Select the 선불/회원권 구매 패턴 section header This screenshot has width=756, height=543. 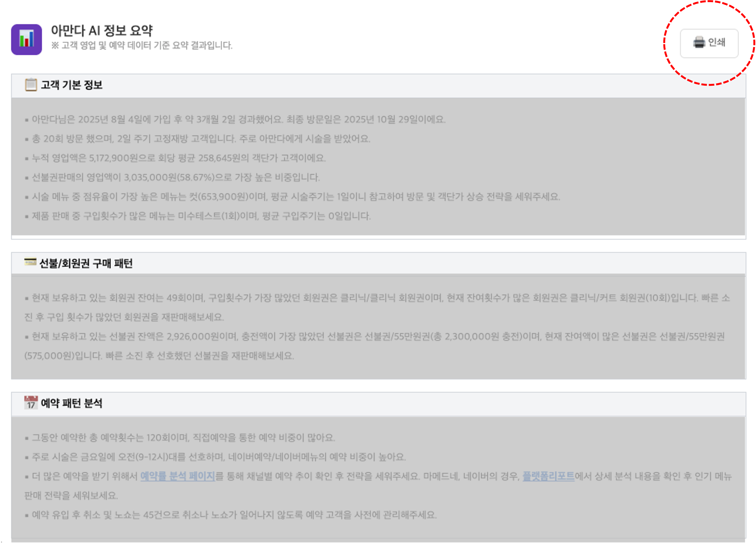(86, 263)
